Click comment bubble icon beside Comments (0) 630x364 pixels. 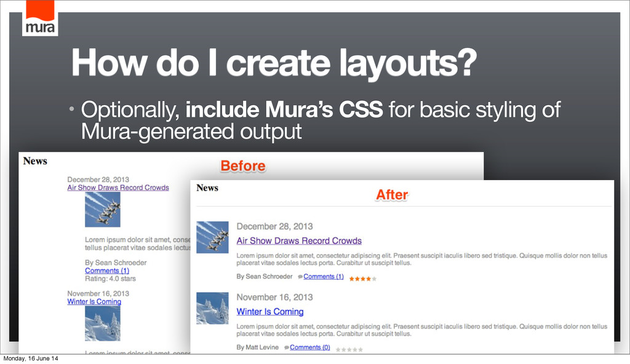(x=287, y=347)
